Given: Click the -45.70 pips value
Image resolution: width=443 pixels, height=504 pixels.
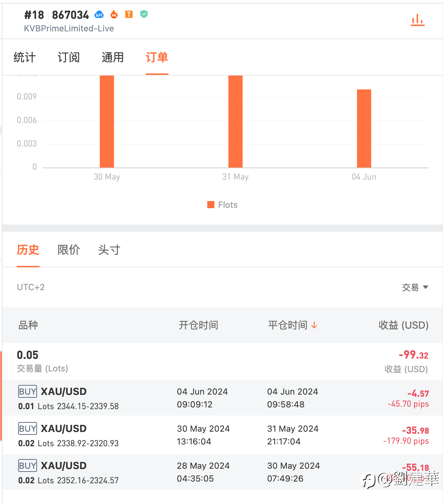Looking at the screenshot, I should point(408,404).
